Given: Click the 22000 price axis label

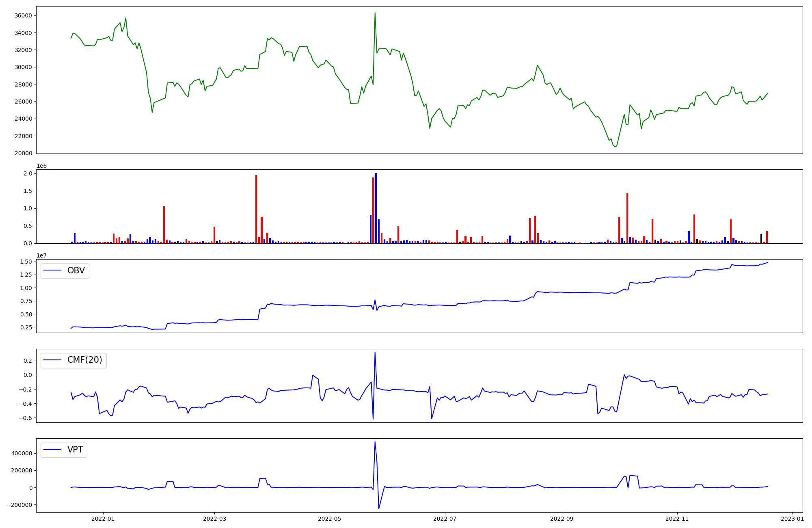Looking at the screenshot, I should (23, 136).
